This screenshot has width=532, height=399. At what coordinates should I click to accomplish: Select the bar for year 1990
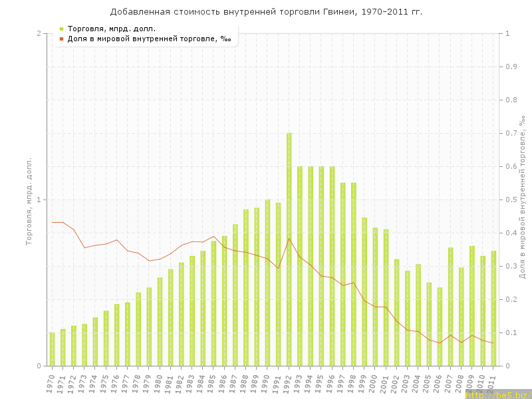267,283
